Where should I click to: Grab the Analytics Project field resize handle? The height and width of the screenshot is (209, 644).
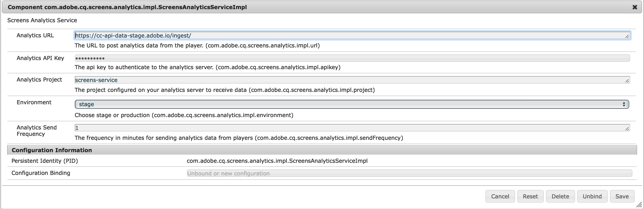tap(627, 81)
